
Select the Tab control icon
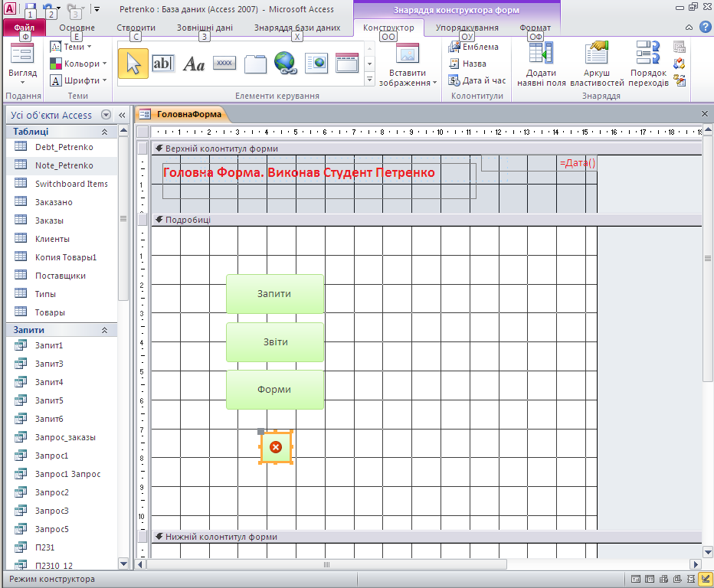[x=255, y=64]
